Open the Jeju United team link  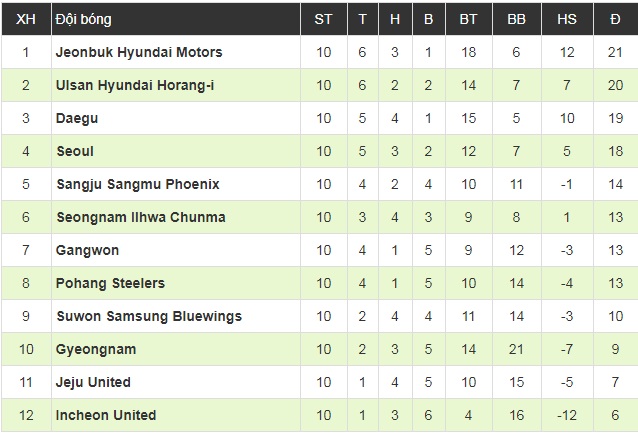click(93, 382)
